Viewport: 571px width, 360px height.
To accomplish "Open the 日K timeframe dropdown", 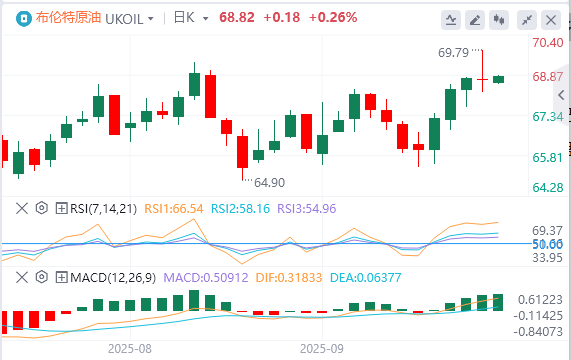I will click(191, 18).
